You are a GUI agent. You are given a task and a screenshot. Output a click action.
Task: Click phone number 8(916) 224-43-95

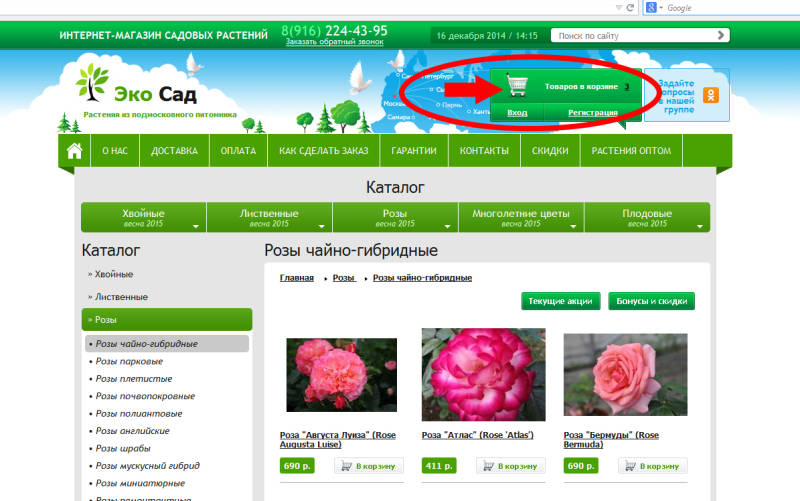click(334, 31)
